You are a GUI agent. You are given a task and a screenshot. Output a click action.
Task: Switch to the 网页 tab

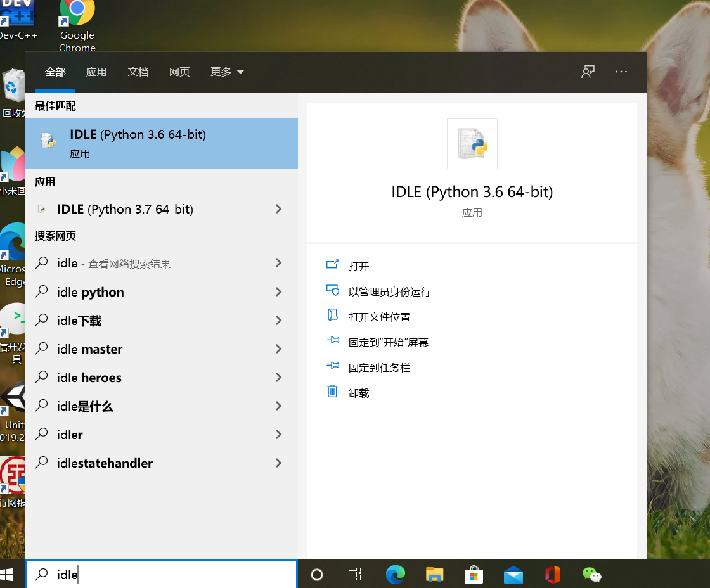tap(179, 72)
